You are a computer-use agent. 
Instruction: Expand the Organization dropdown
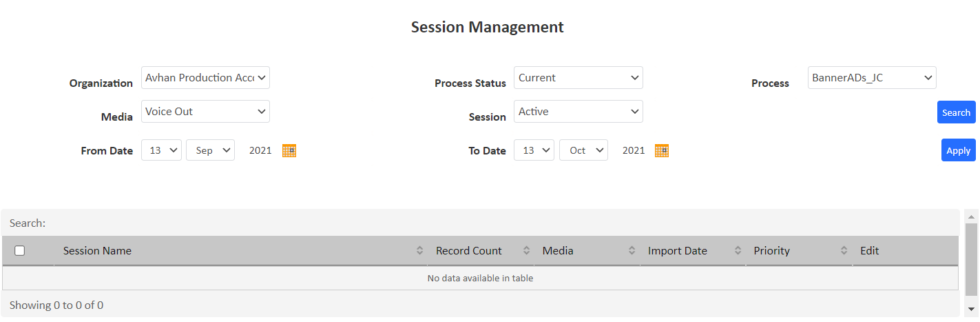click(x=205, y=78)
